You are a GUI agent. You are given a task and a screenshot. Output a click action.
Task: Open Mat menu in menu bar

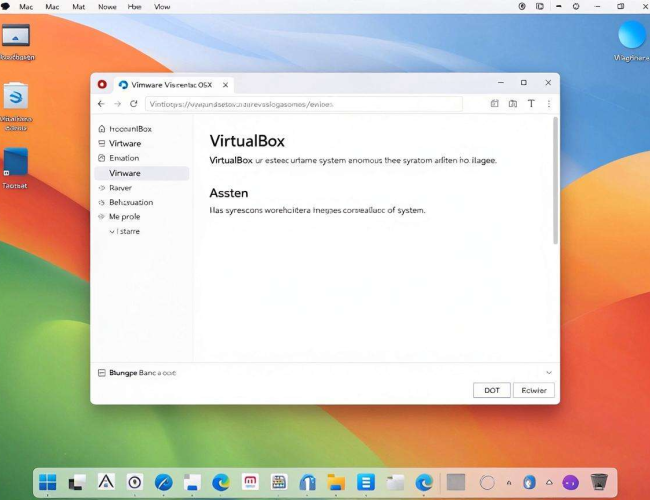78,7
